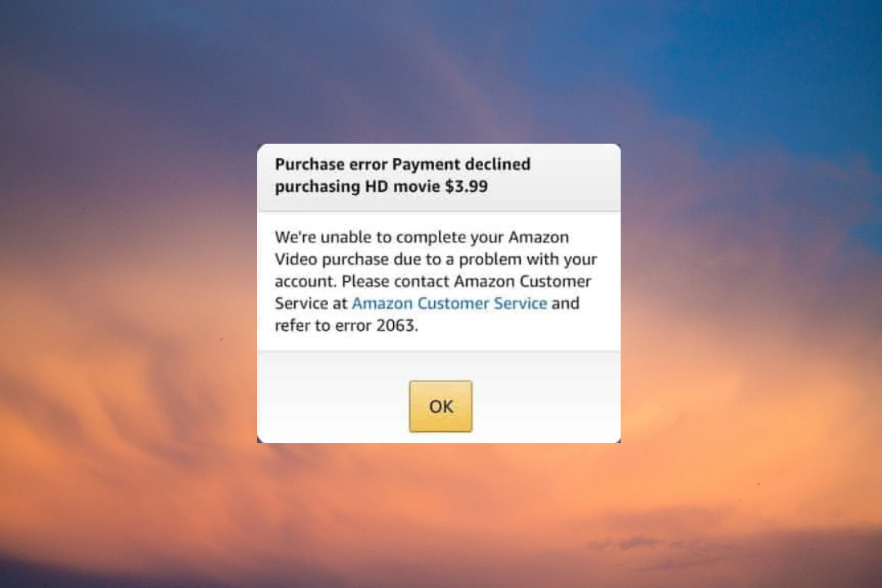
Task: Click the 'Payment declined' heading words
Action: click(x=461, y=164)
